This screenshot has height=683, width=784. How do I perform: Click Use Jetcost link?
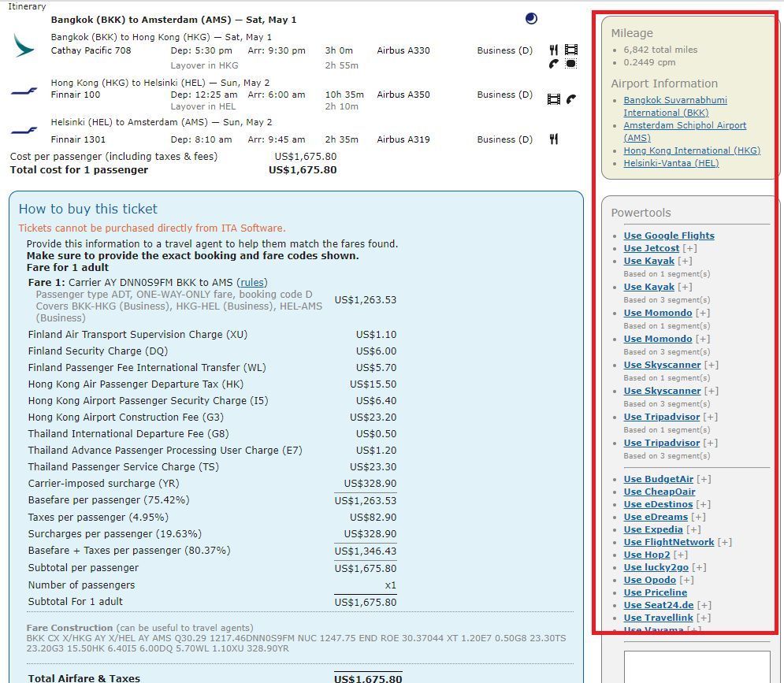click(652, 248)
